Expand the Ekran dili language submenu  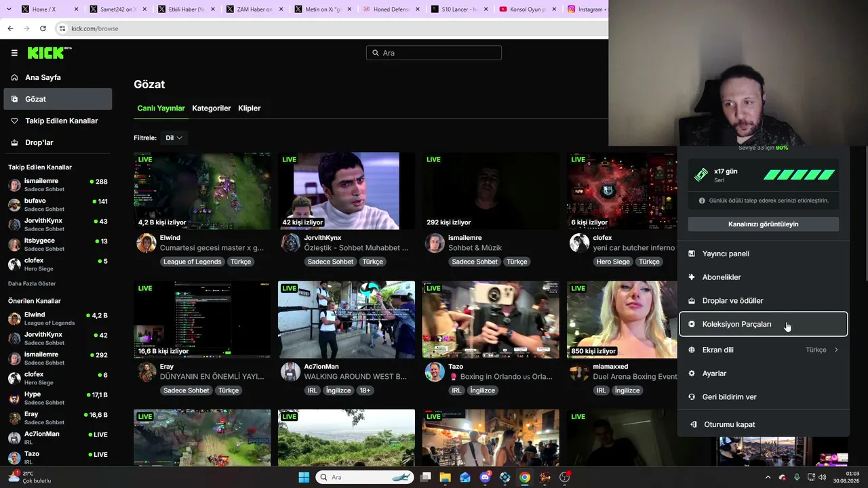[764, 350]
